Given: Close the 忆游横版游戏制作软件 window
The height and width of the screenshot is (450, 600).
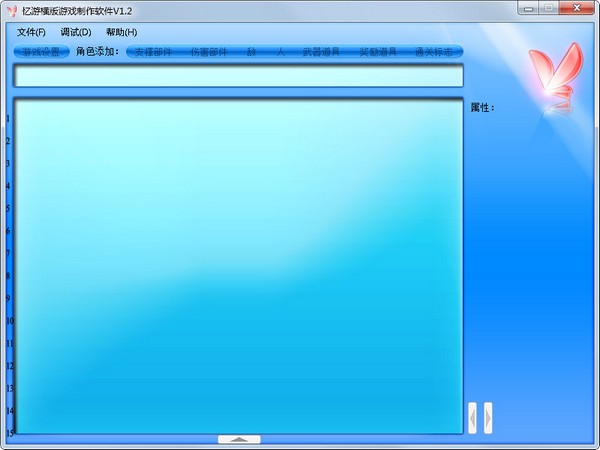Looking at the screenshot, I should coord(577,8).
